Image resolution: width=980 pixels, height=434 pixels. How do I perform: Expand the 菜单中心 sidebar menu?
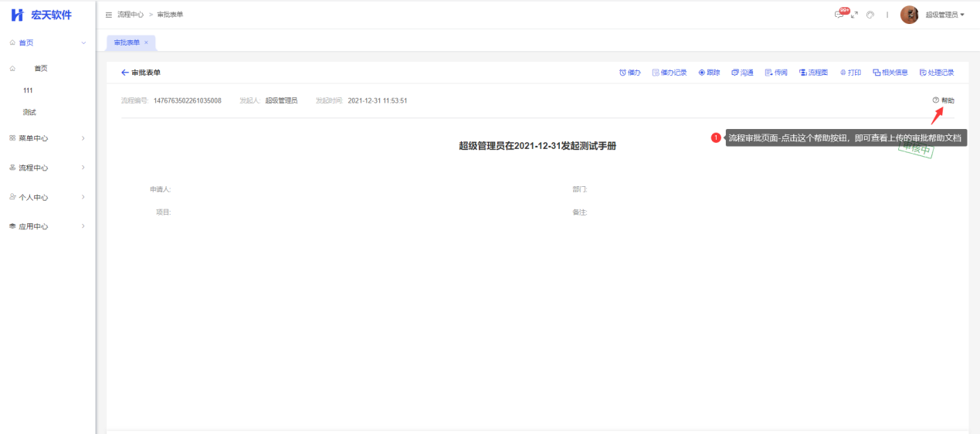[47, 138]
